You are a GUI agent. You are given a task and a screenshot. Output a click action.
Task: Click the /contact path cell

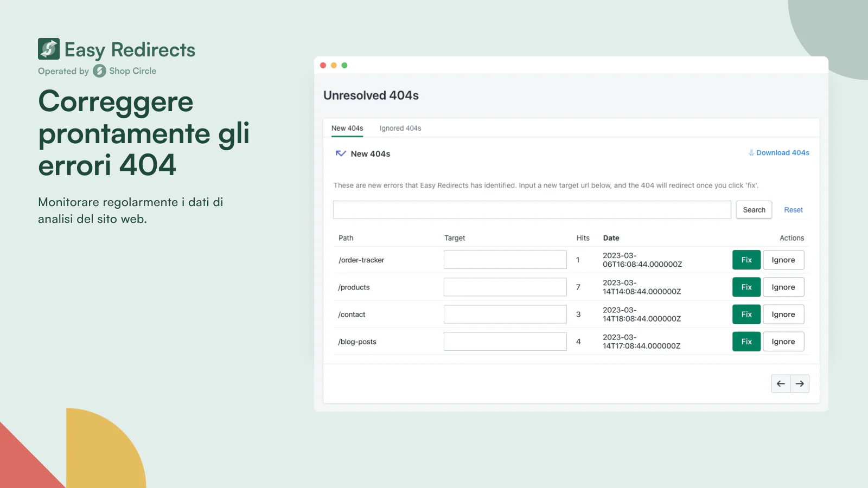tap(352, 314)
